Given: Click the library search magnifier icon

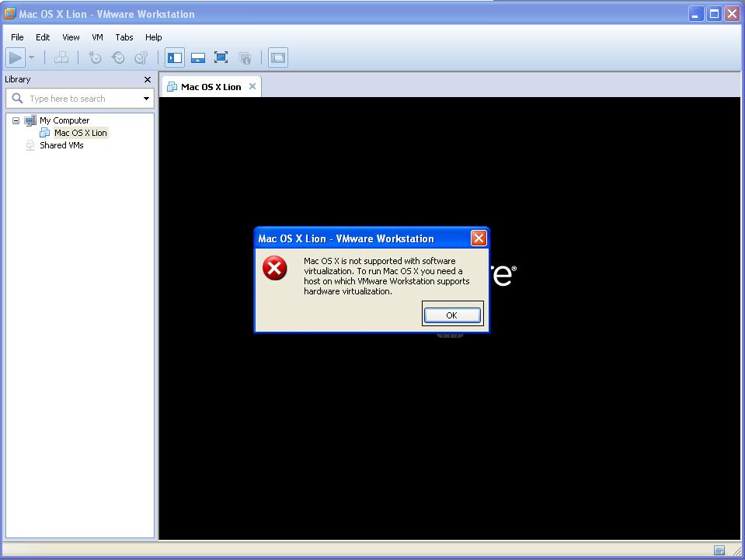Looking at the screenshot, I should [x=18, y=99].
